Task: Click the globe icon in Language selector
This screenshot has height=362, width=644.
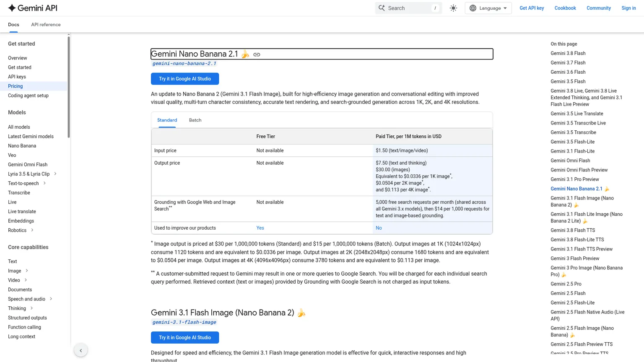Action: coord(473,8)
